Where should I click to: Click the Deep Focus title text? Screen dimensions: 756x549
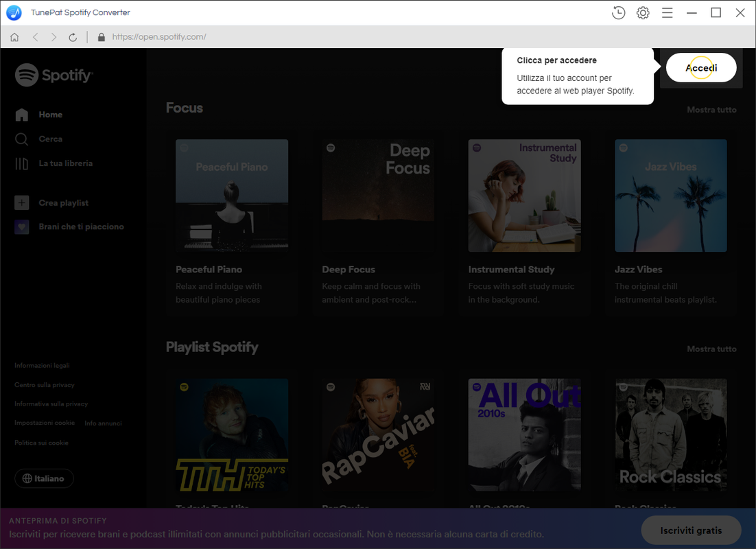point(349,270)
